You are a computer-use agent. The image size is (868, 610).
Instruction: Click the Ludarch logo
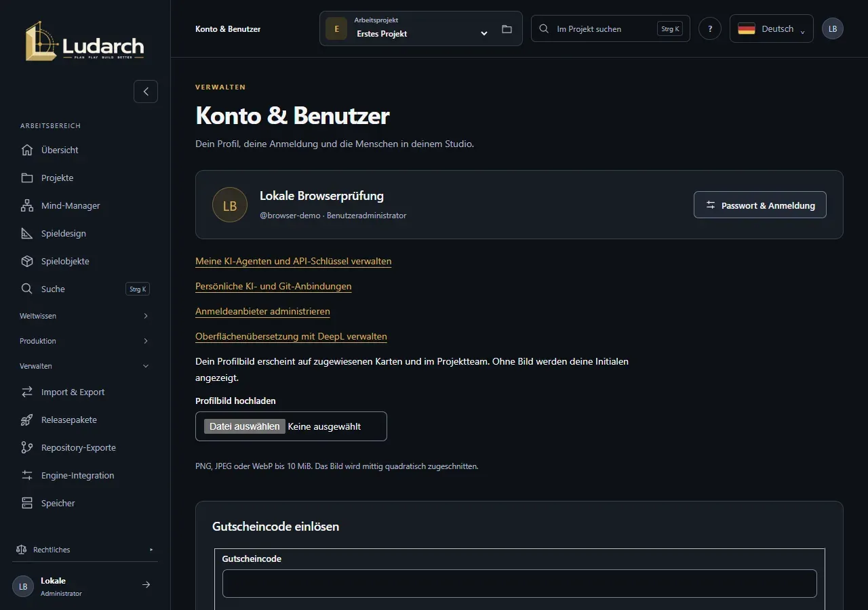[85, 41]
